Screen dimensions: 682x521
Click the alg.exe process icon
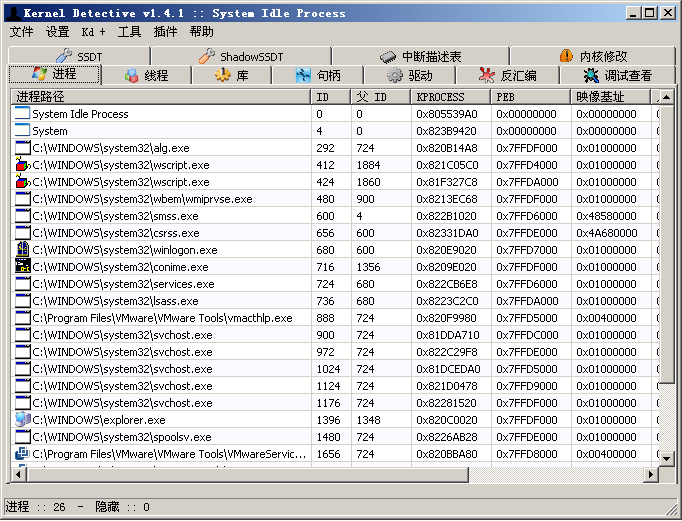pos(23,148)
